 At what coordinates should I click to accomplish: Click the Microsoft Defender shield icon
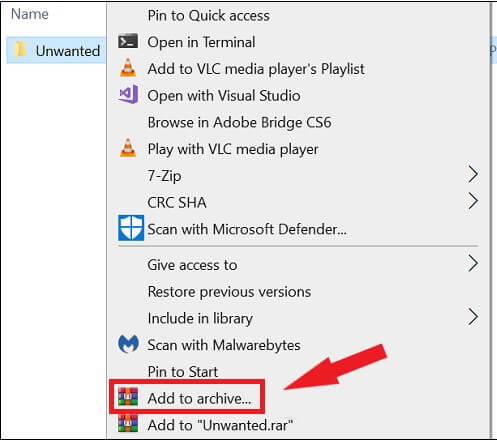tap(131, 228)
